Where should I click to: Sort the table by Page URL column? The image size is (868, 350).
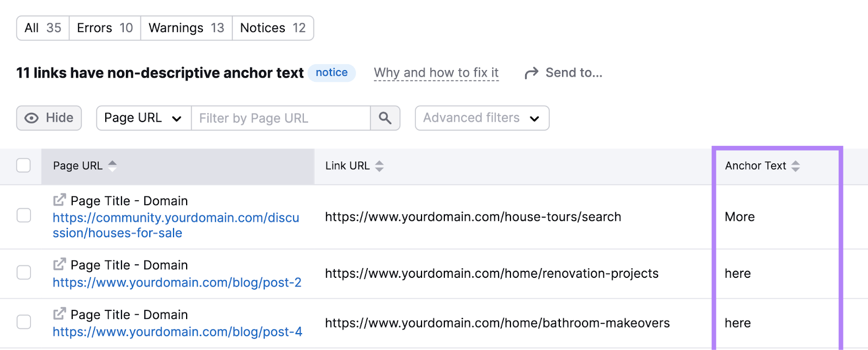coord(112,166)
